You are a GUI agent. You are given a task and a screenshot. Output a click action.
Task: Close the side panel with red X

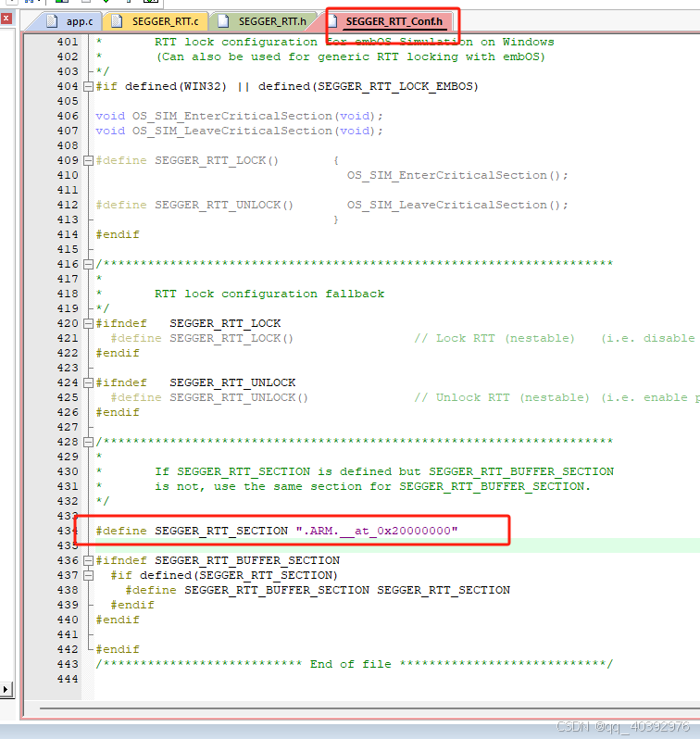click(6, 19)
